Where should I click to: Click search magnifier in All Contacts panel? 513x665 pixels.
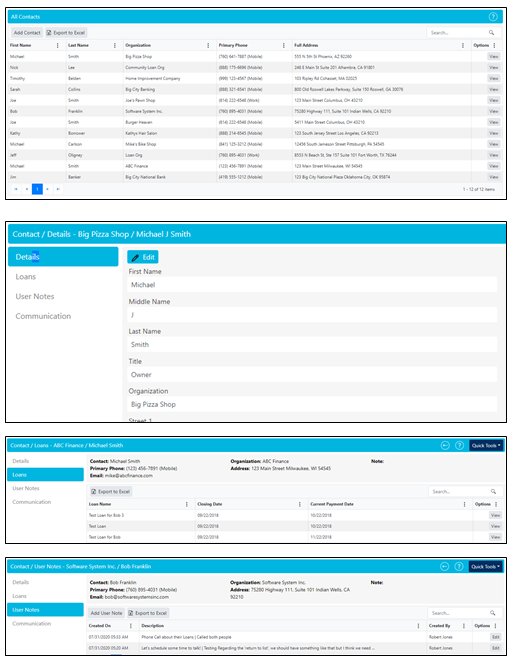491,33
